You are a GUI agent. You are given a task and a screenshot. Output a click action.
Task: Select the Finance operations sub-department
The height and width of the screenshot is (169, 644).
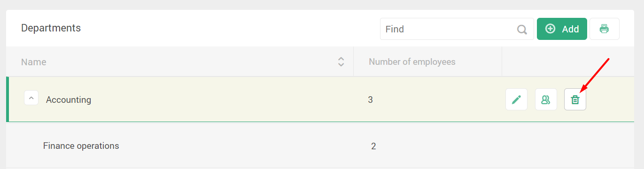click(81, 146)
